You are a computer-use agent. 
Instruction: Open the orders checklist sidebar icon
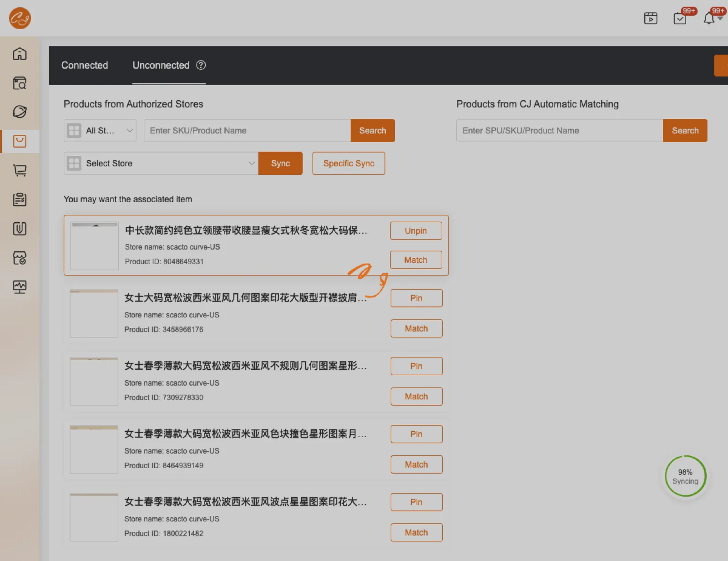coord(20,199)
